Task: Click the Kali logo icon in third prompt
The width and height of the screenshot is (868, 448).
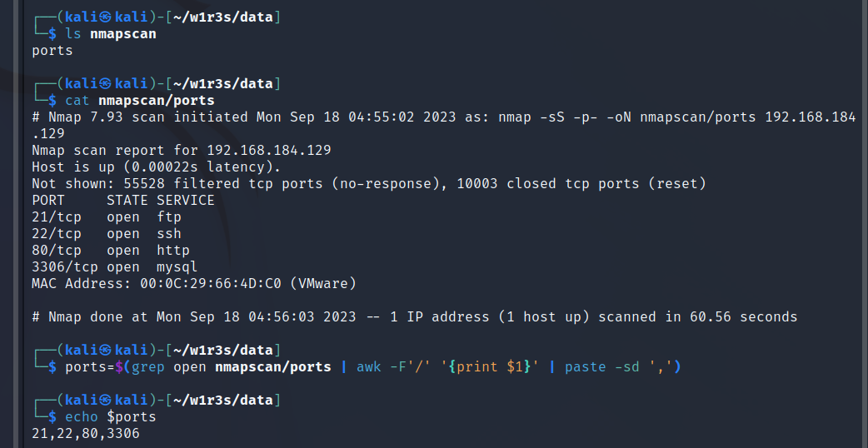Action: click(107, 350)
